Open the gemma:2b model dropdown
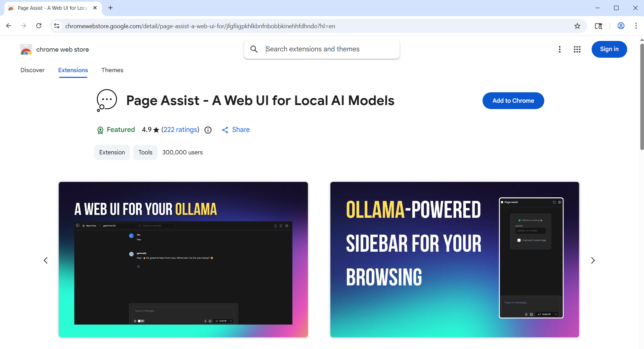Screen dimensions: 644x349 120,226
